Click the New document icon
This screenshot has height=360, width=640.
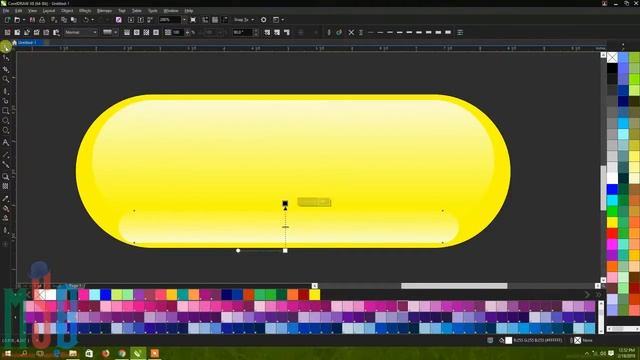7,20
